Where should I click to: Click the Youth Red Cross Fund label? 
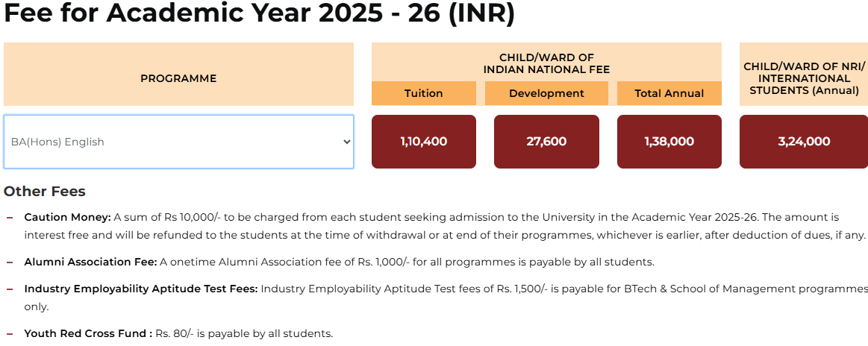88,333
